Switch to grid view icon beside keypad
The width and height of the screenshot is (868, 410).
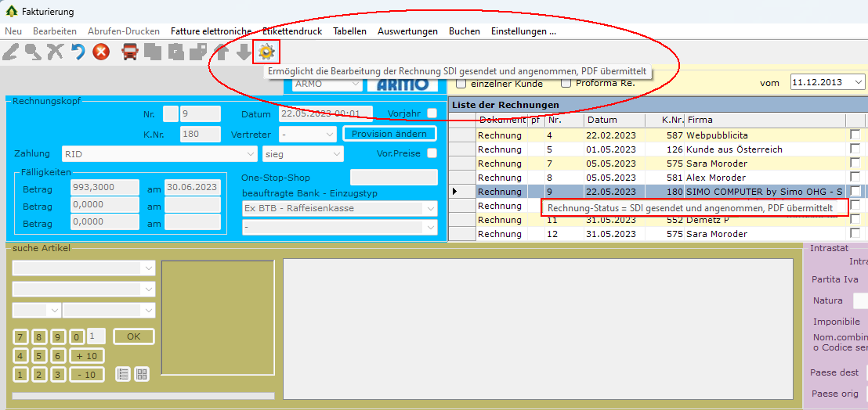click(142, 374)
